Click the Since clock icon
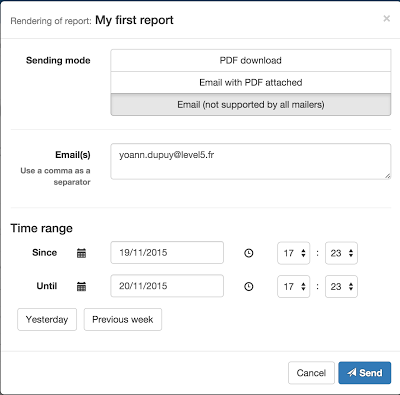400x395 pixels. click(x=249, y=253)
